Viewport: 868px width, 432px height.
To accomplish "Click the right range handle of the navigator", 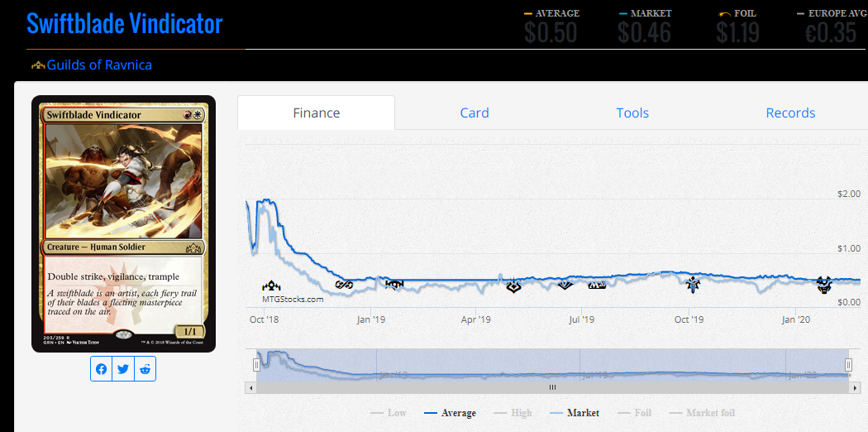I will 848,364.
